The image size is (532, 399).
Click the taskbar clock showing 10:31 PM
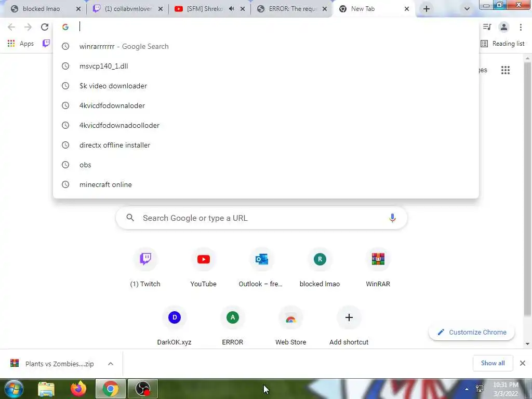(506, 389)
